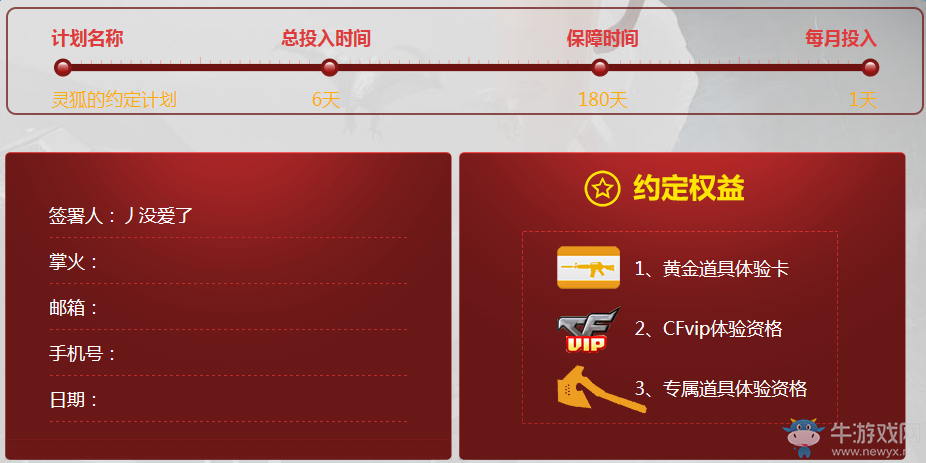The height and width of the screenshot is (463, 926).
Task: Click the golden rifle experience card icon
Action: tap(588, 268)
